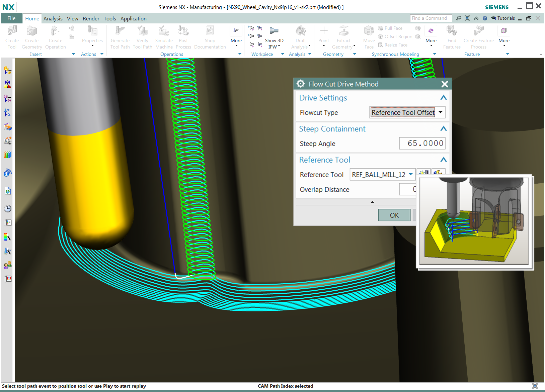545x392 pixels.
Task: Open the Reference Tool dropdown list
Action: click(x=411, y=174)
